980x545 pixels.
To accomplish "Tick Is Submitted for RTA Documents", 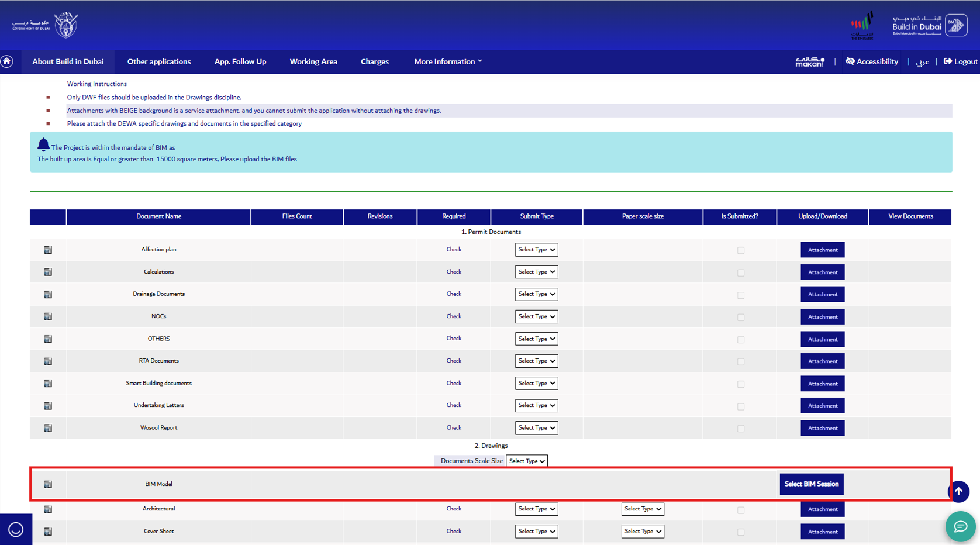I will (741, 361).
